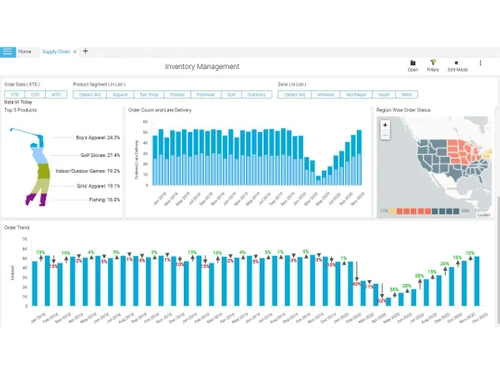Choose Select All in Product Segment
The width and height of the screenshot is (500, 375).
90,95
